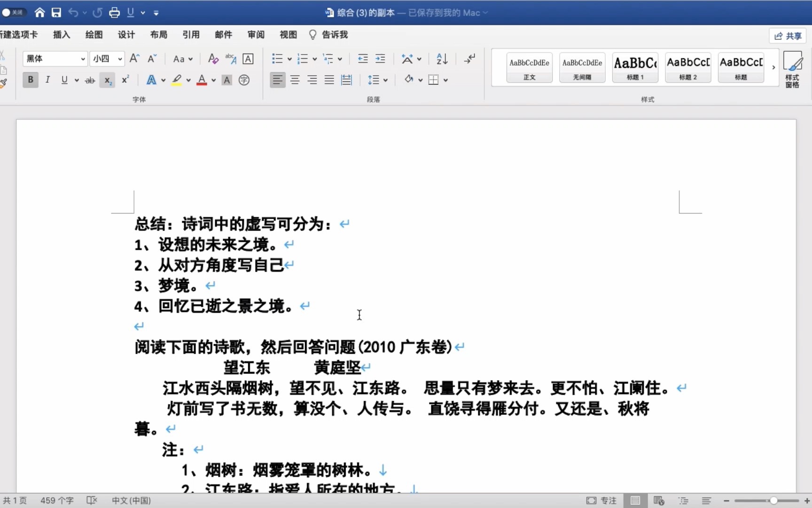Click the underline U icon in quick access bar
This screenshot has width=812, height=508.
pyautogui.click(x=131, y=13)
